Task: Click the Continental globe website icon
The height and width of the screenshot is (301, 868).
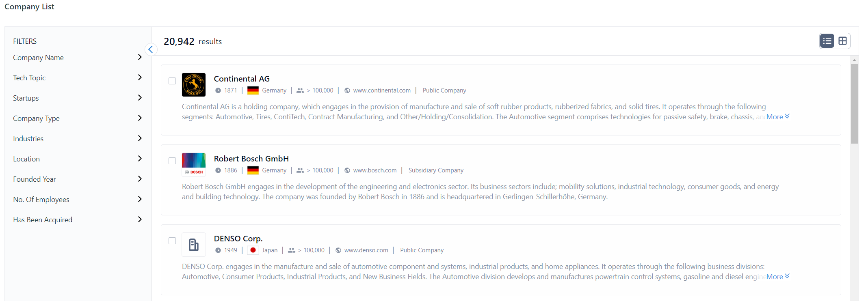Action: coord(347,90)
